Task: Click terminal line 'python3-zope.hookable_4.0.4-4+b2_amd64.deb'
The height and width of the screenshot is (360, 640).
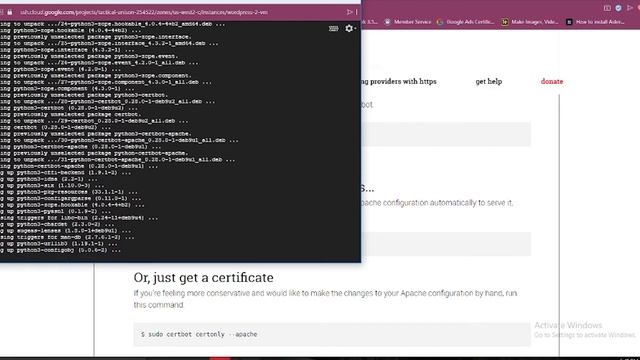Action: 113,24
